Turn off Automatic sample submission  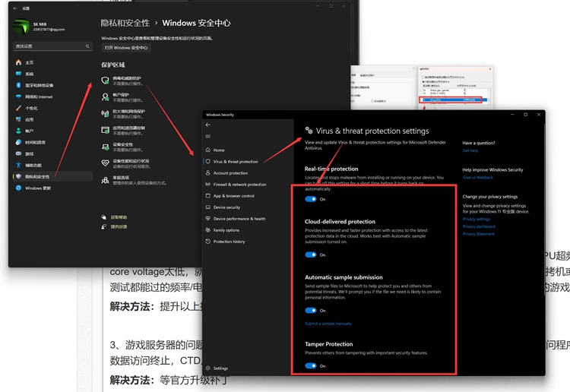coord(311,310)
